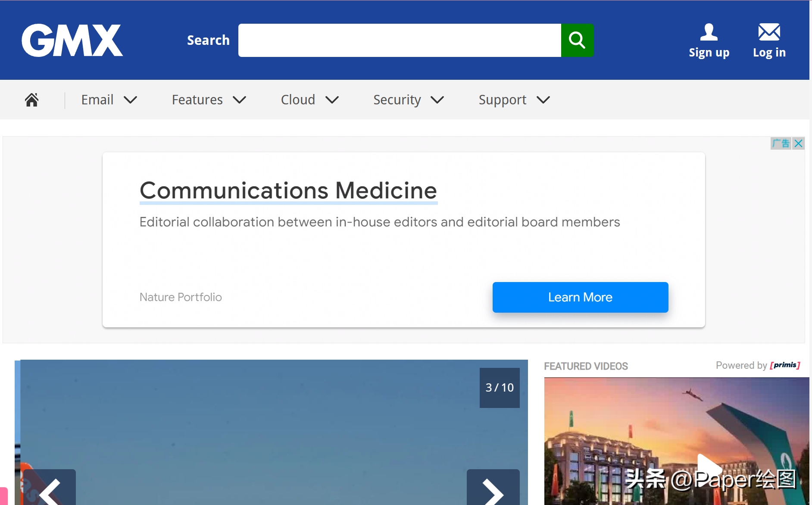Click the Learn More button
This screenshot has width=812, height=505.
pos(580,297)
